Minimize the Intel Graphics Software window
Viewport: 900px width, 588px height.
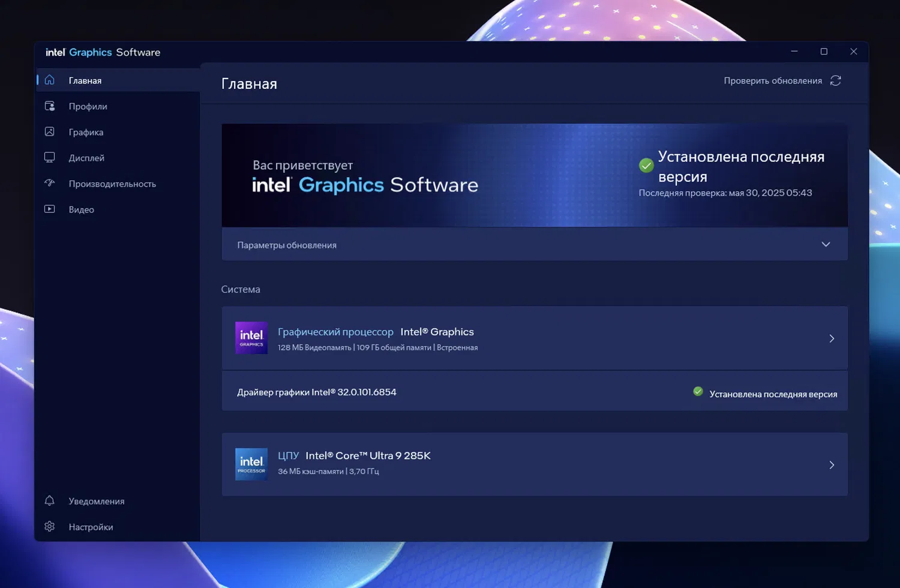(x=794, y=52)
